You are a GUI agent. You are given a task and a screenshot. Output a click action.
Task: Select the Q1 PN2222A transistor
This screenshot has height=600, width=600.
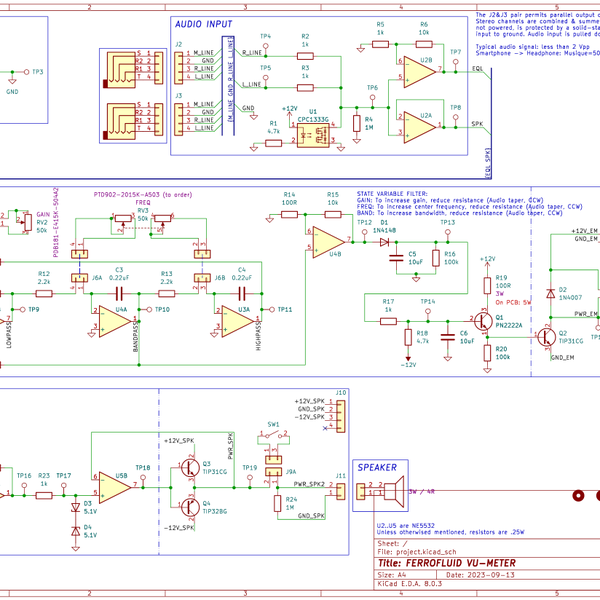click(485, 322)
